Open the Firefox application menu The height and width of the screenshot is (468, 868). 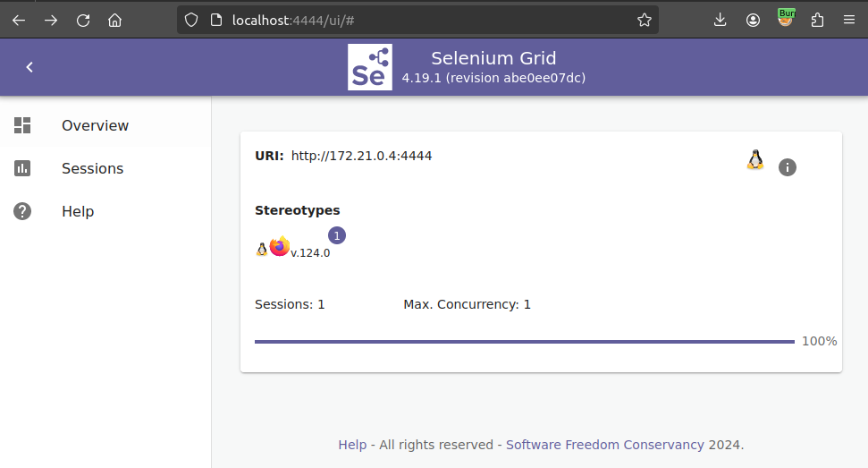[848, 20]
